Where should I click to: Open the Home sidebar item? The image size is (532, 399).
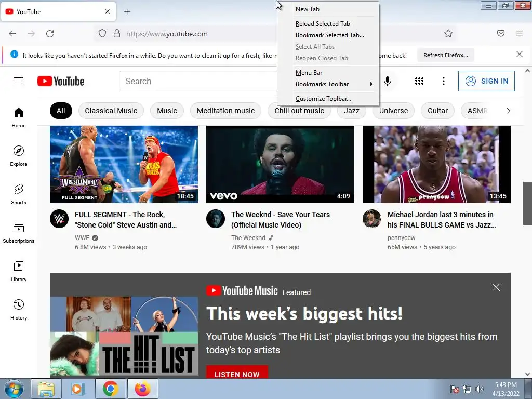[x=19, y=118]
